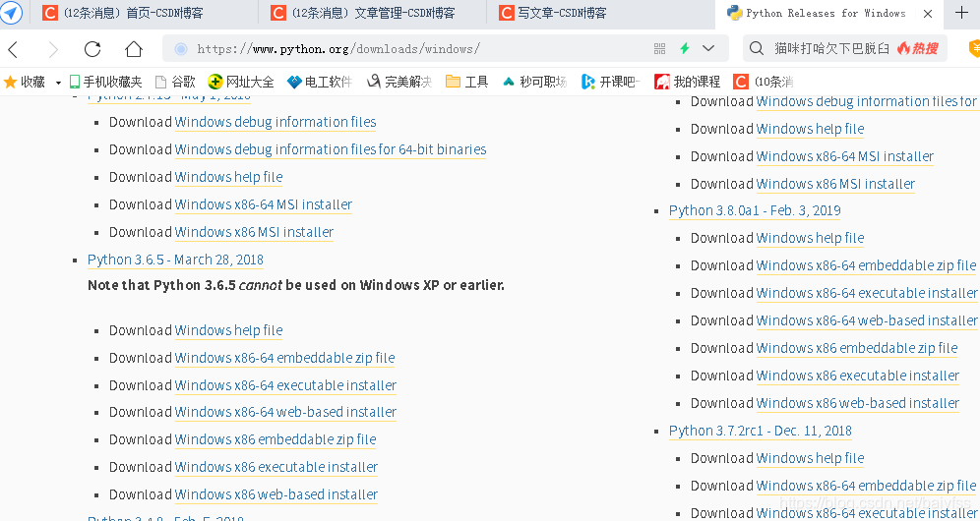Open the 手机收藏夹 bookmark

pos(105,82)
